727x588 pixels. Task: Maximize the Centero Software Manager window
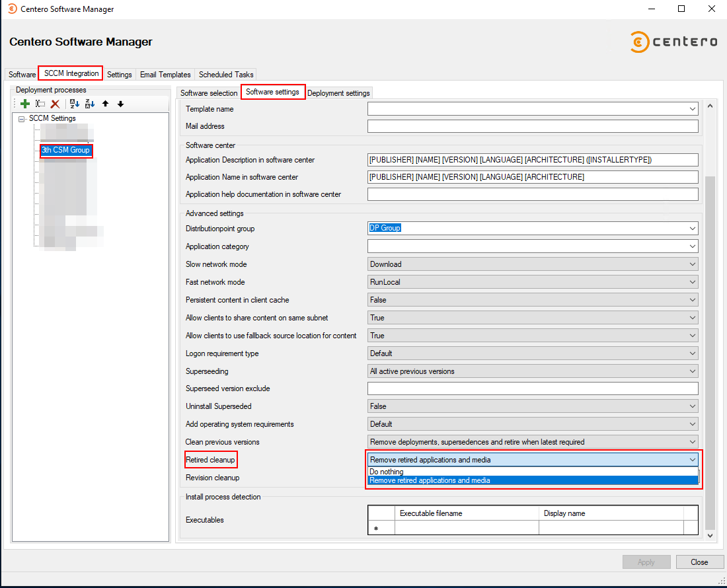(681, 9)
